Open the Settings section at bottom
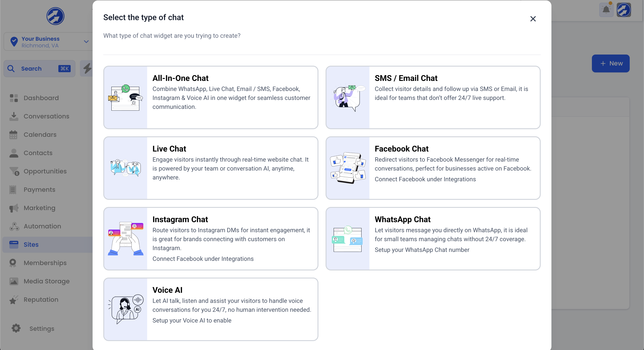Viewport: 644px width, 350px height. pyautogui.click(x=42, y=328)
